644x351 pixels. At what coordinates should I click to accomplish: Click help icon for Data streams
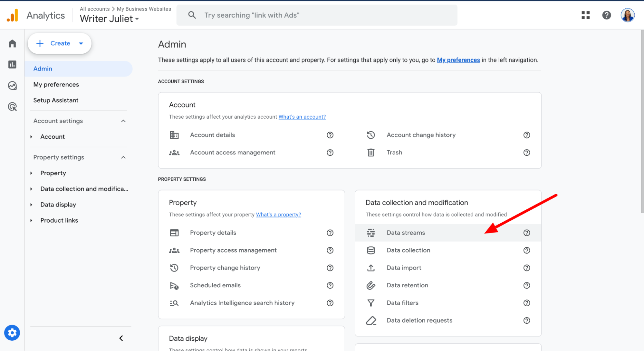tap(527, 233)
